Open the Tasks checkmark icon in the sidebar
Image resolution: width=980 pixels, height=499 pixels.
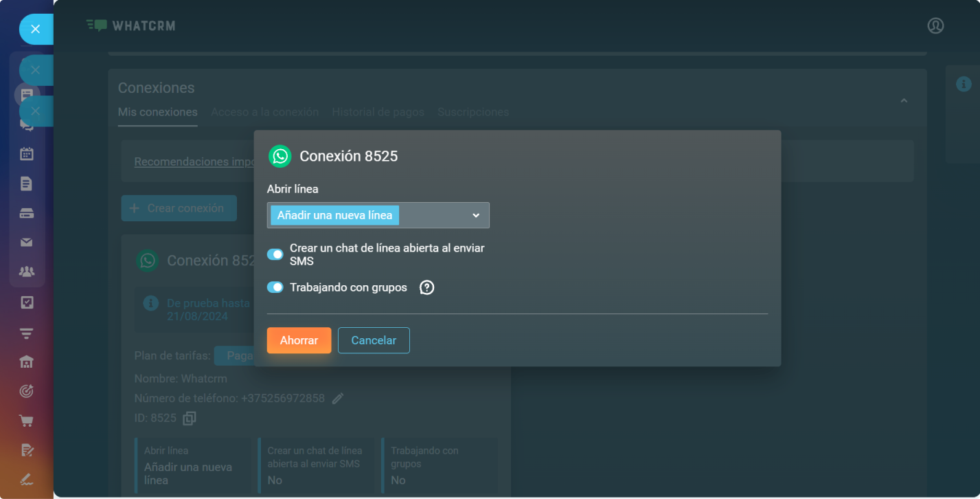(x=27, y=302)
